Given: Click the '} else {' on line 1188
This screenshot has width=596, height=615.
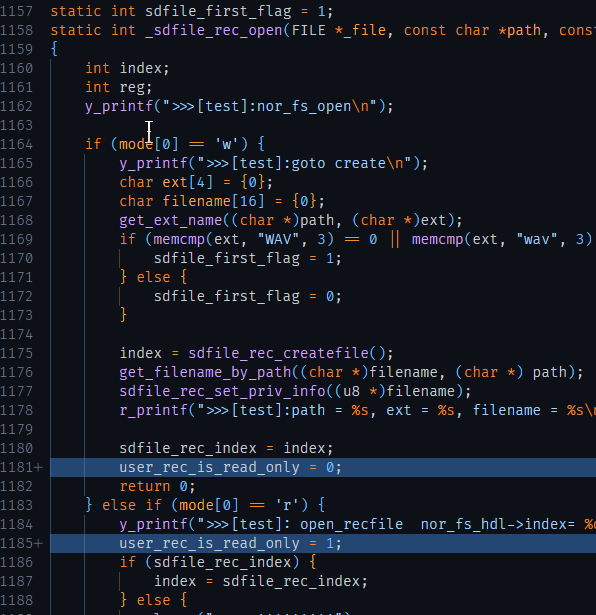Looking at the screenshot, I should tap(153, 600).
